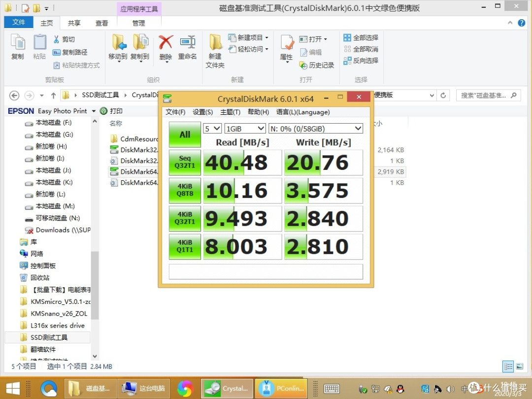Open CrystalDiskMark Language menu
Screen dimensions: 532x399
[302, 112]
